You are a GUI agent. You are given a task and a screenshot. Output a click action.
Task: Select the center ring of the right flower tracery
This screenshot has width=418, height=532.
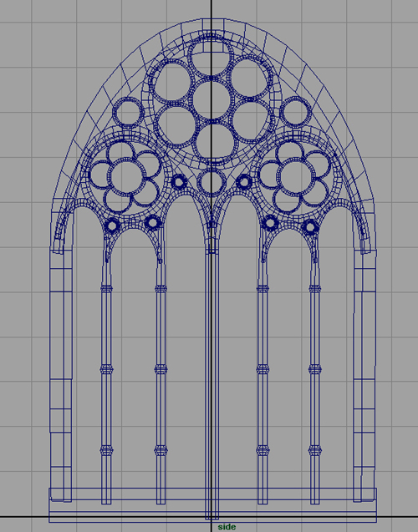click(296, 177)
